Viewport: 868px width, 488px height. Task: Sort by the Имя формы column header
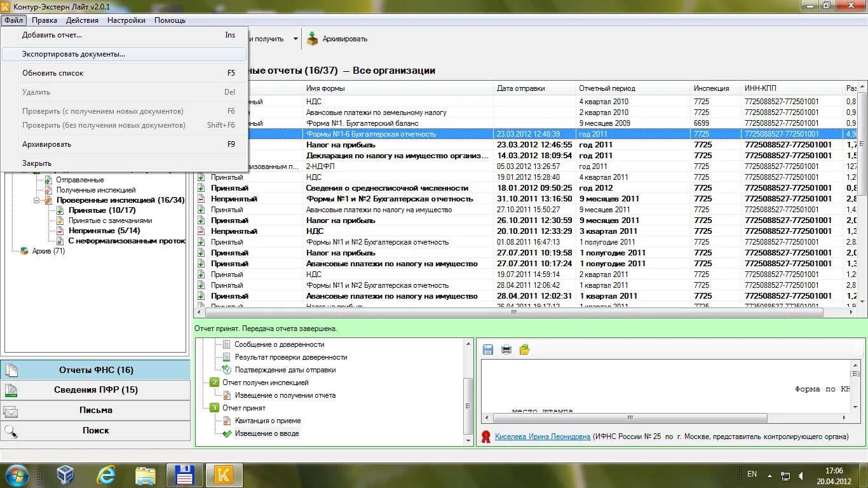pyautogui.click(x=398, y=88)
